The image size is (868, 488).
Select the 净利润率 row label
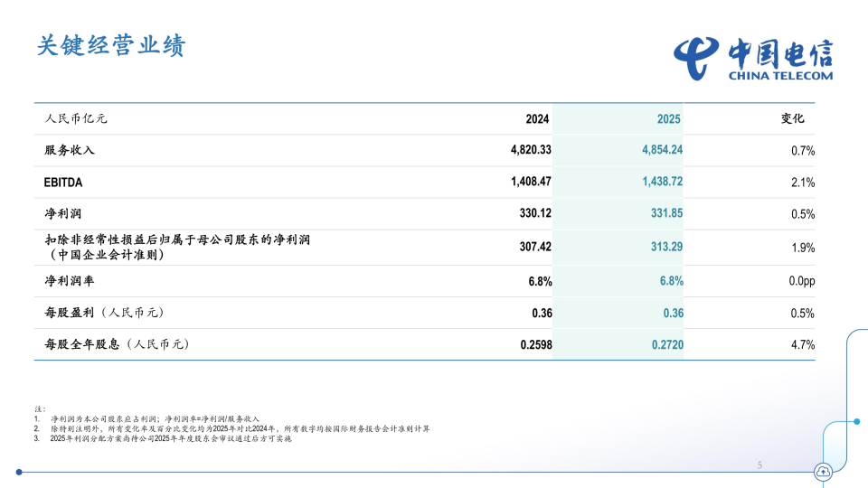(70, 281)
